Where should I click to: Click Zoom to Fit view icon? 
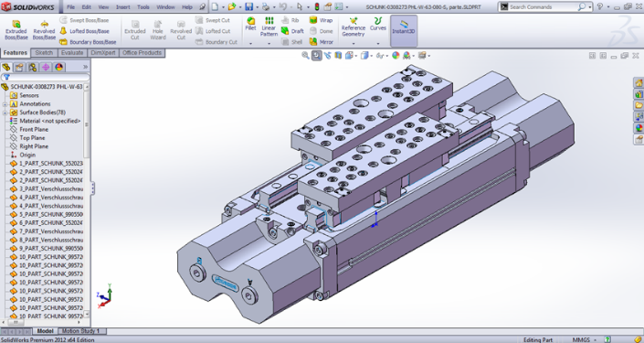[x=305, y=56]
